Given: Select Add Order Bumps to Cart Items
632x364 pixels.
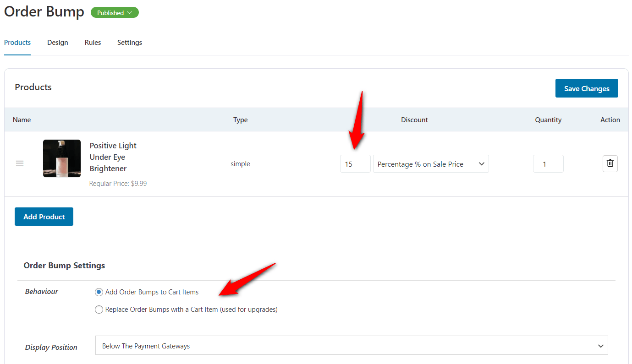Looking at the screenshot, I should pyautogui.click(x=99, y=292).
